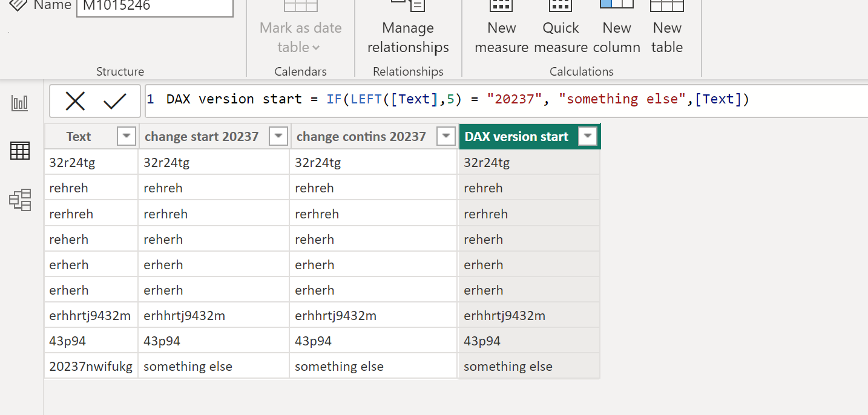This screenshot has height=415, width=868.
Task: Open filter dropdown for Text column
Action: tap(126, 137)
